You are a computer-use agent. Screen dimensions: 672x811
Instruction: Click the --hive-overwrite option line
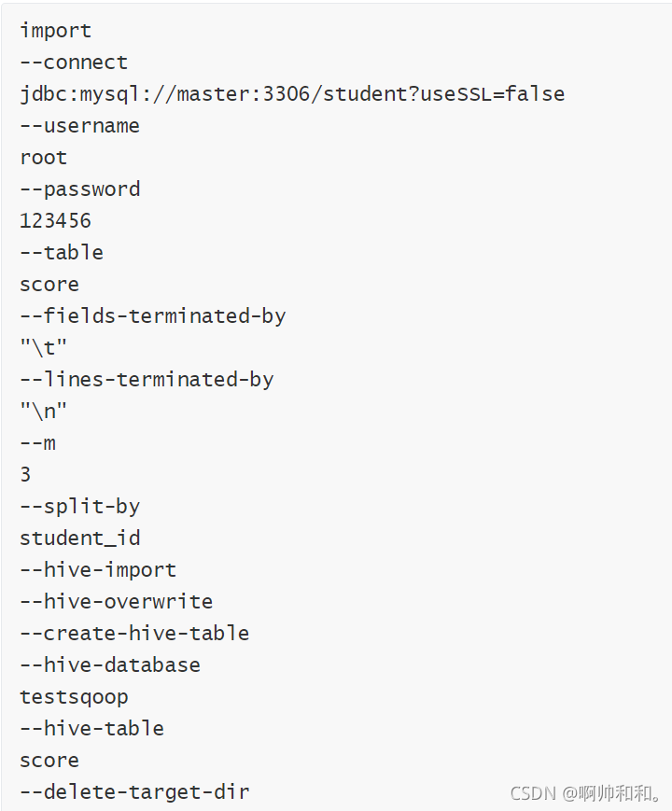[116, 602]
